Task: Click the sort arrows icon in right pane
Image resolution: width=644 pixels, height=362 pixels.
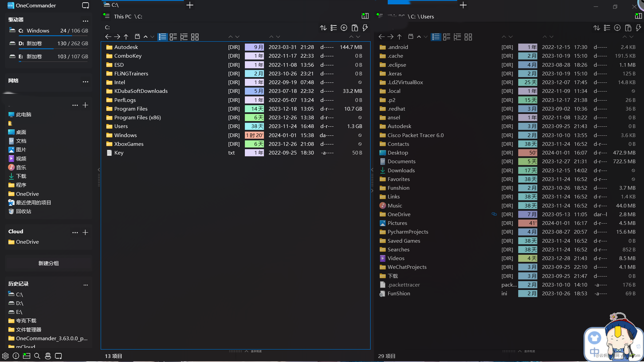Action: pyautogui.click(x=597, y=28)
